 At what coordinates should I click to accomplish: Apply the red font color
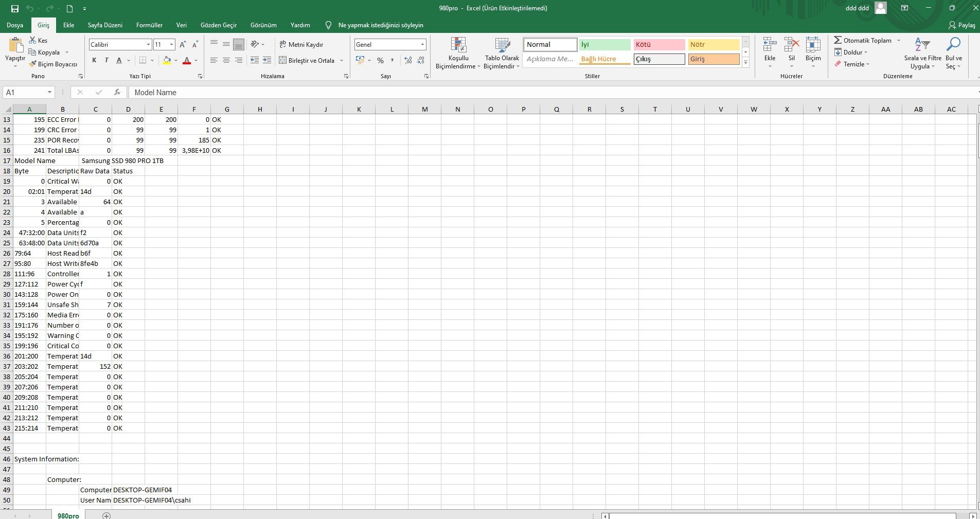pos(187,60)
